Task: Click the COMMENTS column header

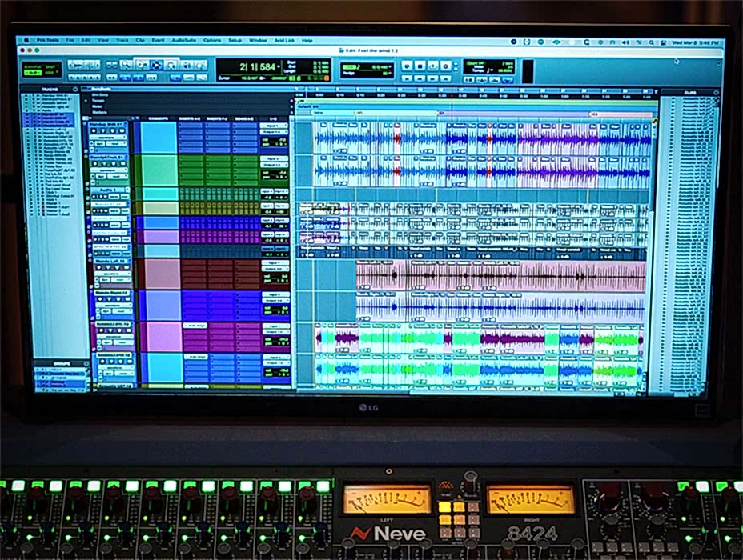Action: [159, 118]
